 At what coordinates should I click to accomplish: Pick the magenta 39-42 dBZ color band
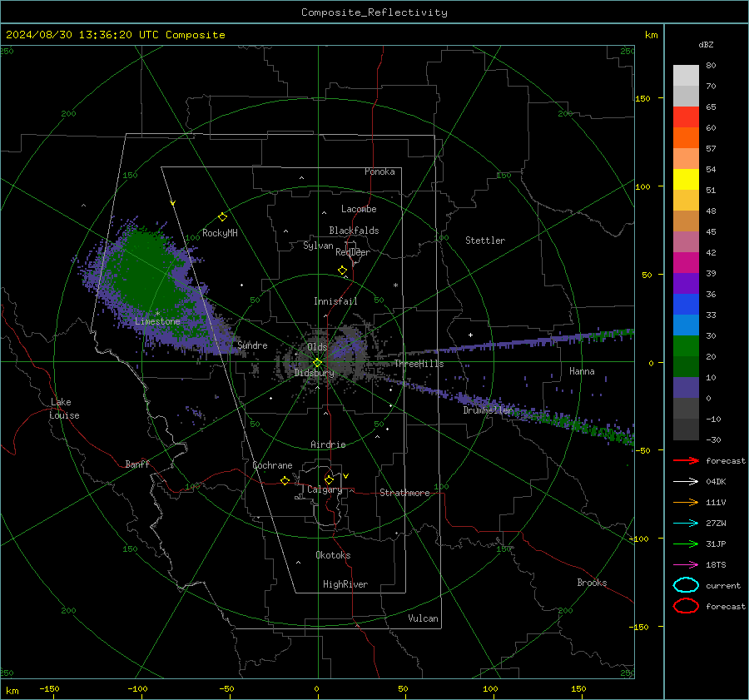coord(686,263)
